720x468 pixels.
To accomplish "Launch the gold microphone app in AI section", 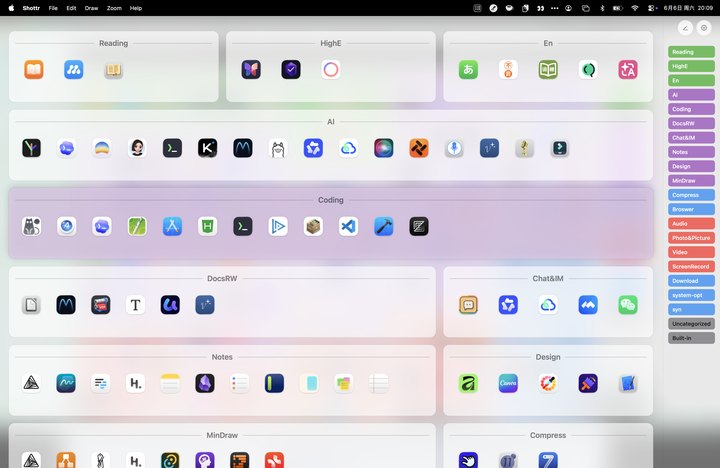I will pos(524,148).
